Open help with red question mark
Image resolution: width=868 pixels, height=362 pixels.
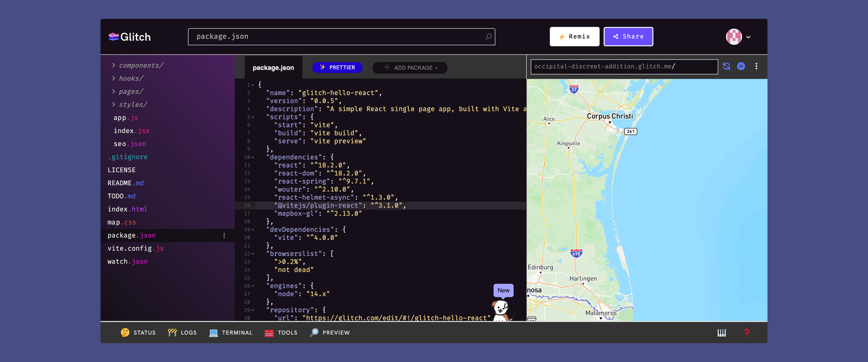point(746,333)
